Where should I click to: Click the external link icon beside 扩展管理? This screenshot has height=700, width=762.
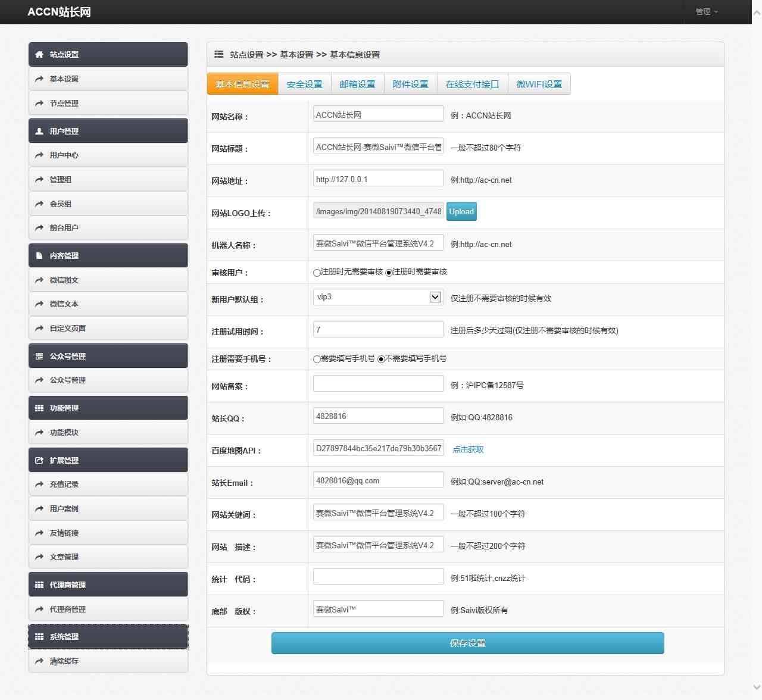pyautogui.click(x=39, y=461)
